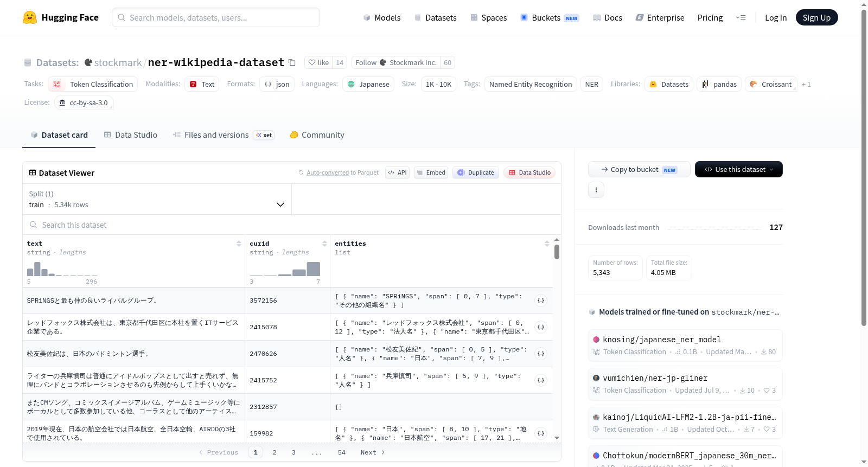Screen dimensions: 868x467
Task: Expand entities JSON for SPRiNGS row
Action: tap(541, 300)
